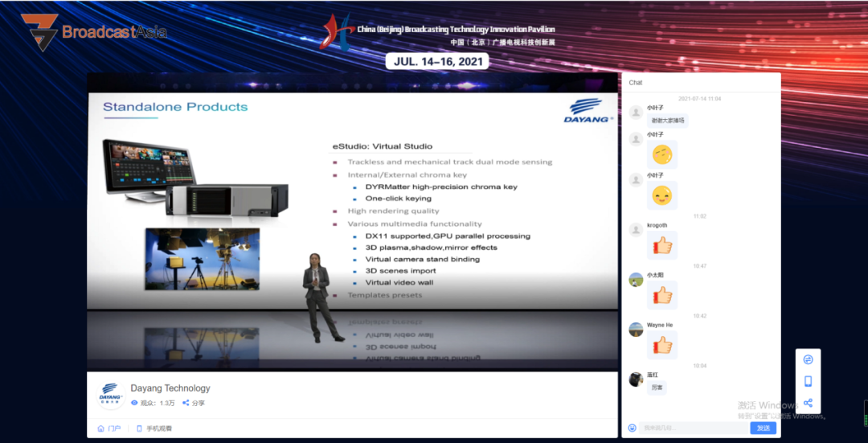Screen dimensions: 868x443
Task: Click the mobile phone floating icon
Action: pyautogui.click(x=808, y=381)
